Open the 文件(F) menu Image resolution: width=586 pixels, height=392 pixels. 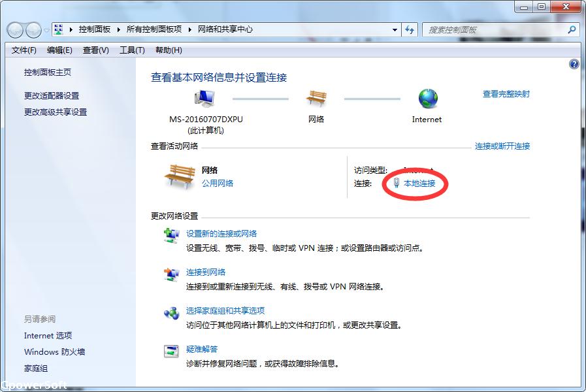[x=24, y=50]
